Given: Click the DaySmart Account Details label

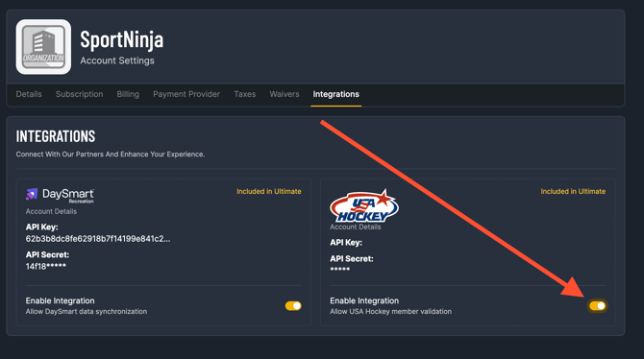Looking at the screenshot, I should pos(51,211).
